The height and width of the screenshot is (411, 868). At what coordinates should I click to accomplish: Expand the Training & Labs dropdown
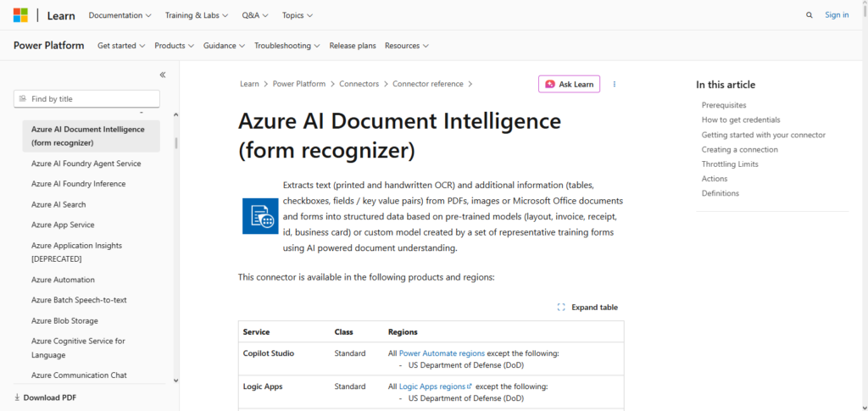pos(197,15)
